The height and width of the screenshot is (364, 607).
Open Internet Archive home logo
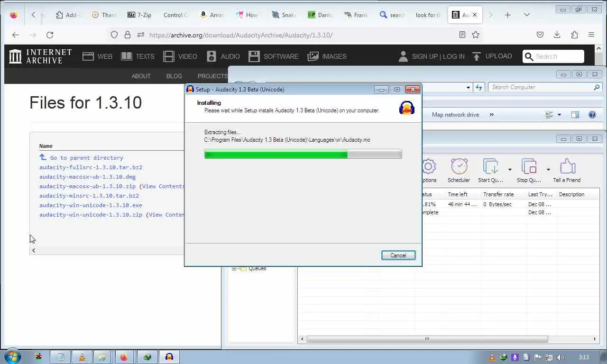tap(40, 56)
